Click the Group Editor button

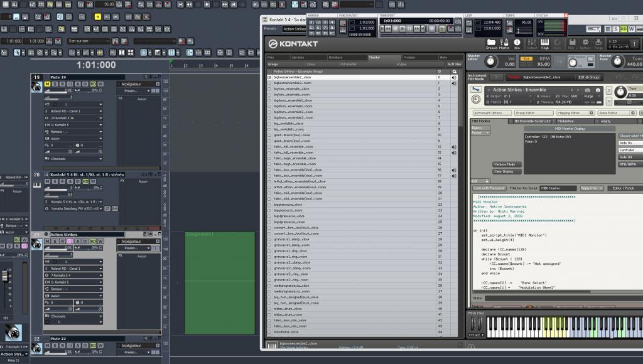point(534,113)
